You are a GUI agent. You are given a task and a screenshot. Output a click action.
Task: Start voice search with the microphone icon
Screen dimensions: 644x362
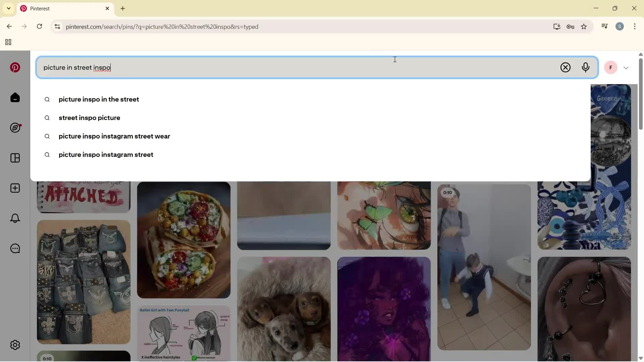[586, 67]
